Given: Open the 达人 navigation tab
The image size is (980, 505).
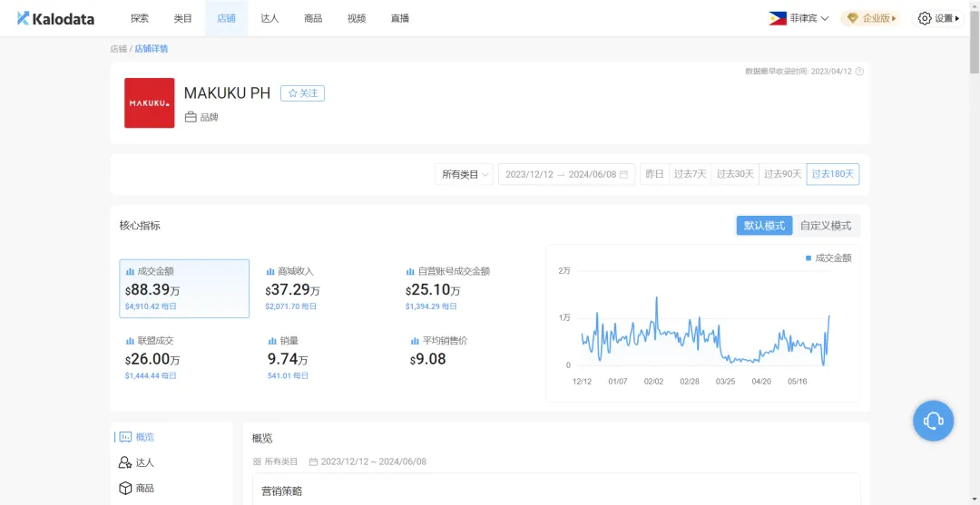Looking at the screenshot, I should click(x=269, y=19).
